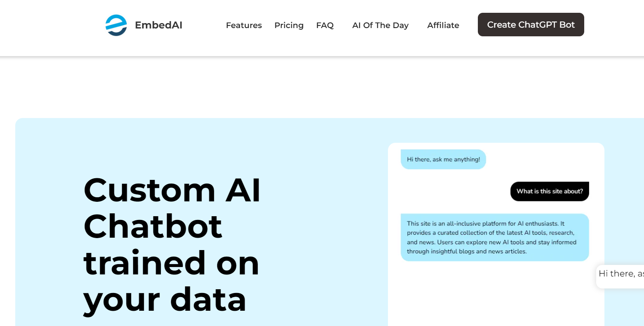
Task: Open AI Of The Day
Action: click(380, 25)
